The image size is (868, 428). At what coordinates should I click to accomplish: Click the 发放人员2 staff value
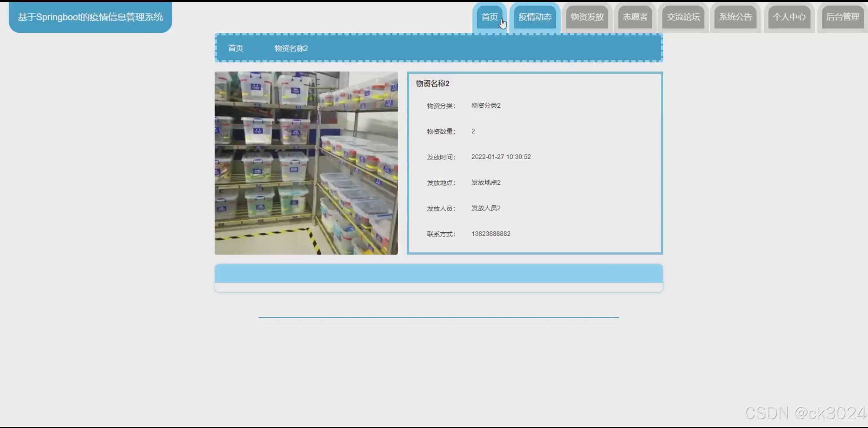click(x=486, y=208)
